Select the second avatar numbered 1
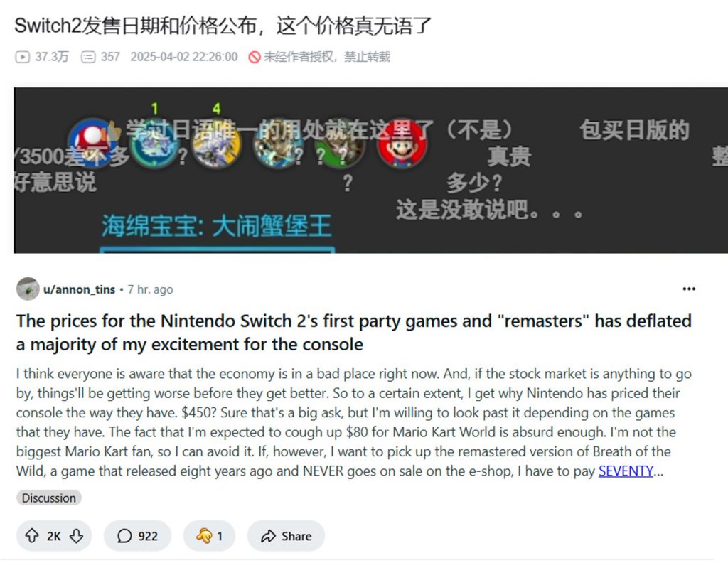The height and width of the screenshot is (563, 728). point(154,144)
